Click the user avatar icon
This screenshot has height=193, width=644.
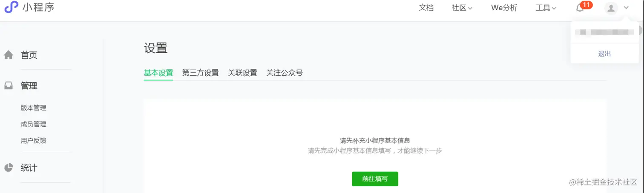611,8
